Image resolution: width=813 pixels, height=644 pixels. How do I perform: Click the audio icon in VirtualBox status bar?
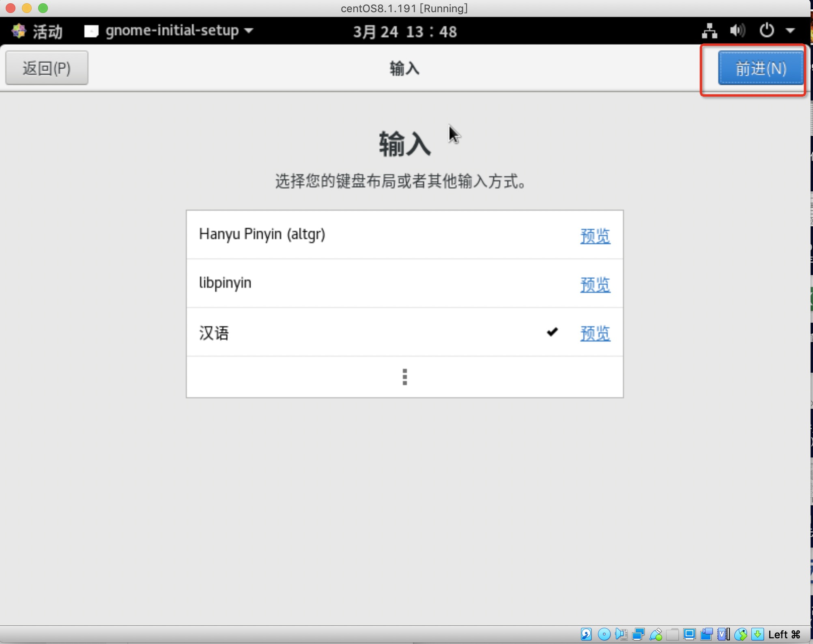tap(621, 634)
